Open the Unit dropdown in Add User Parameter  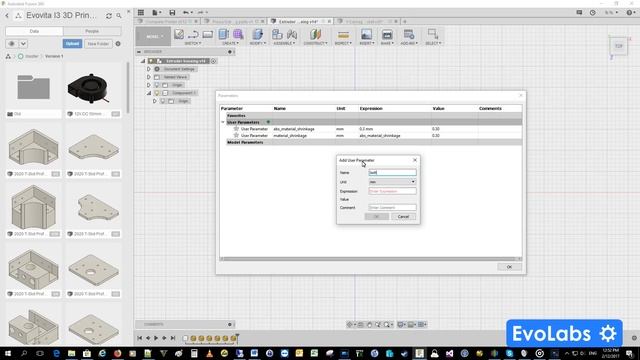tap(392, 182)
